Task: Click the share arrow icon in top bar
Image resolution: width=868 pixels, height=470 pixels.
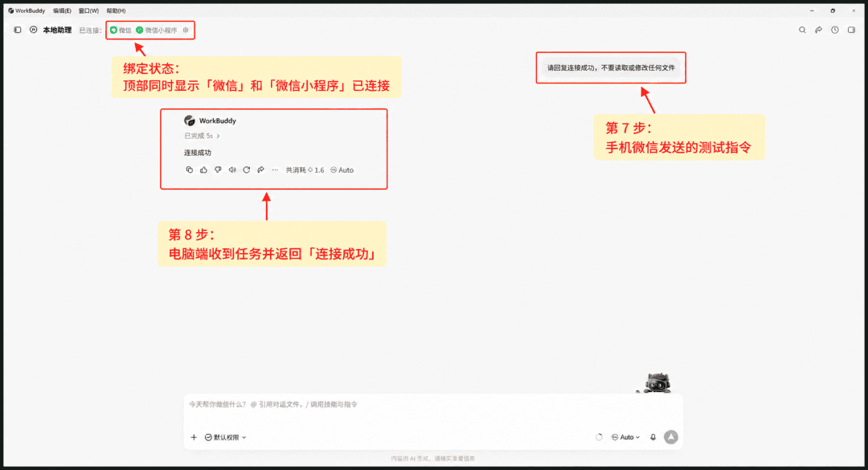Action: 818,30
